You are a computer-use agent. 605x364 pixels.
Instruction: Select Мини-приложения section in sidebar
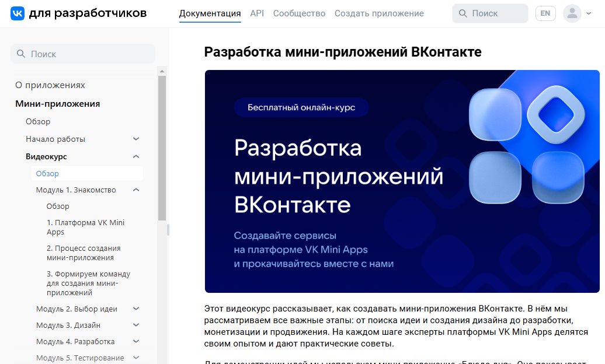(x=57, y=104)
